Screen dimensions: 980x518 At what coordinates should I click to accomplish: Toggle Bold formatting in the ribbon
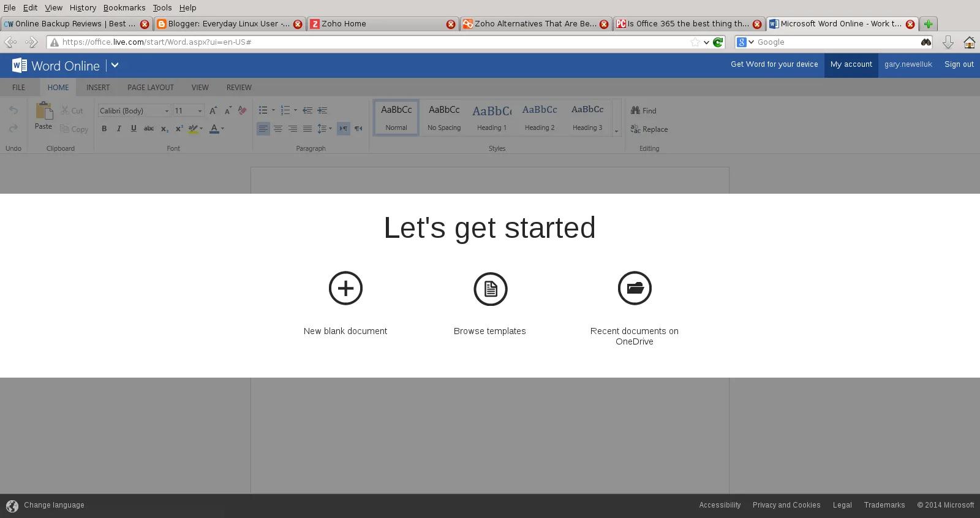pos(104,129)
